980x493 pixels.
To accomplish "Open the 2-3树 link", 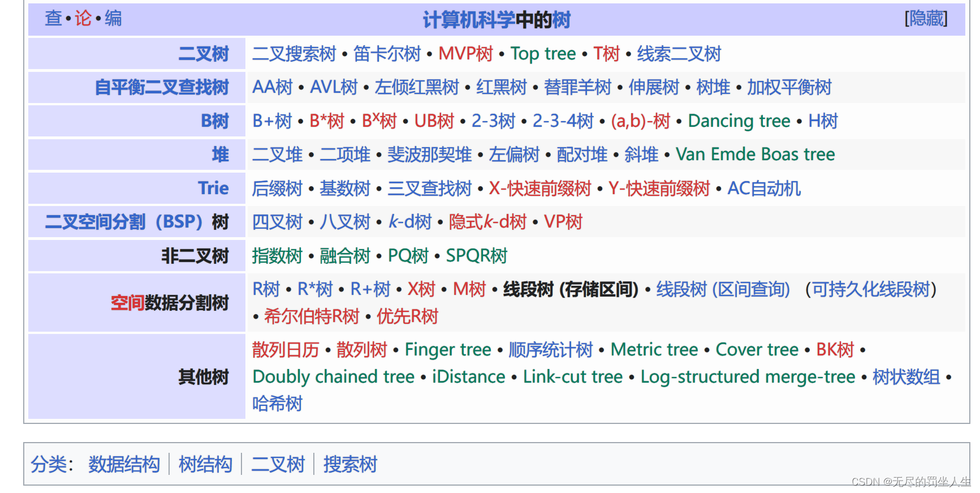I will [x=494, y=121].
